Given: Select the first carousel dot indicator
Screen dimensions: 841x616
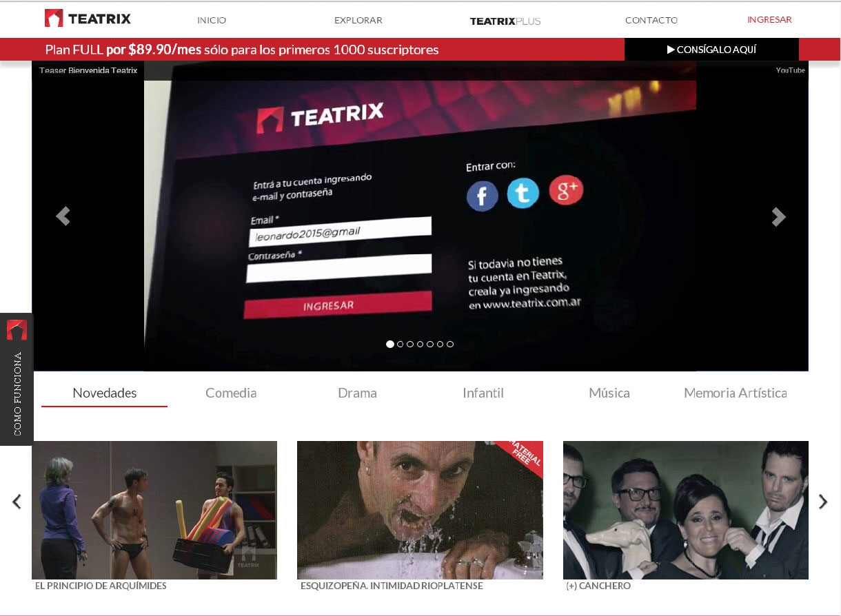Looking at the screenshot, I should click(x=390, y=344).
